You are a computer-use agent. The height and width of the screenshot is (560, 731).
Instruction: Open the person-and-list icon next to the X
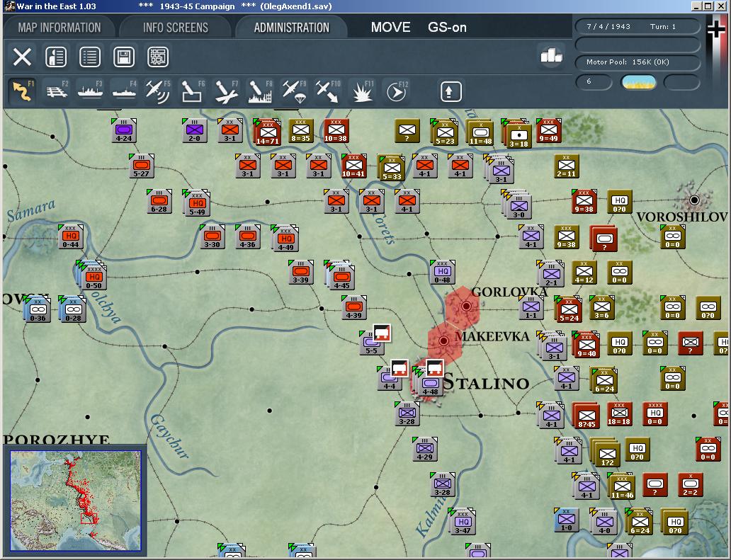pyautogui.click(x=56, y=57)
